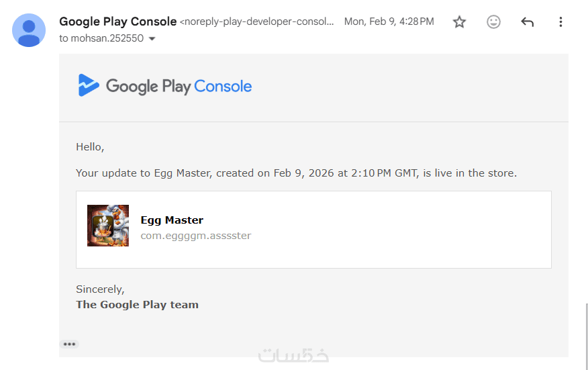588x370 pixels.
Task: Click the sender name Google Play Console
Action: click(117, 21)
